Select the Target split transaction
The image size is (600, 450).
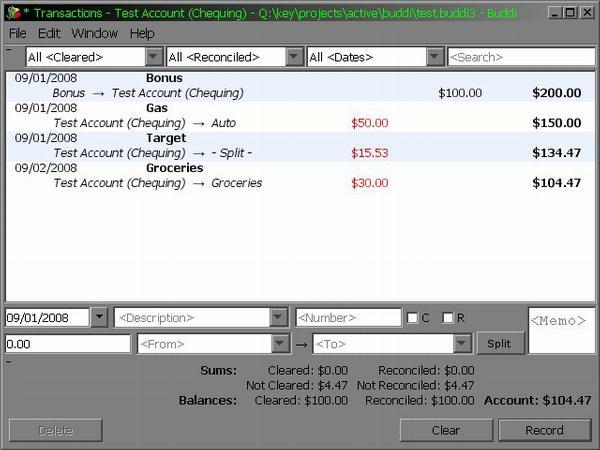click(300, 146)
